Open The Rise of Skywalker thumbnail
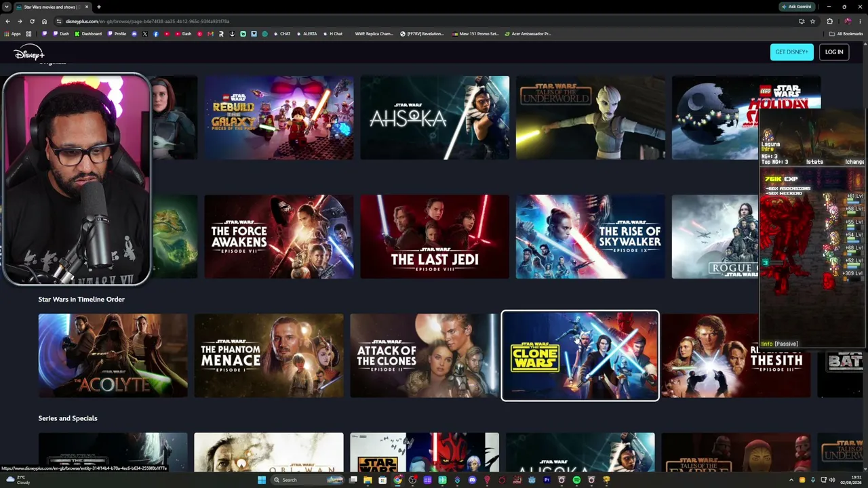Viewport: 868px width, 488px height. pyautogui.click(x=591, y=237)
